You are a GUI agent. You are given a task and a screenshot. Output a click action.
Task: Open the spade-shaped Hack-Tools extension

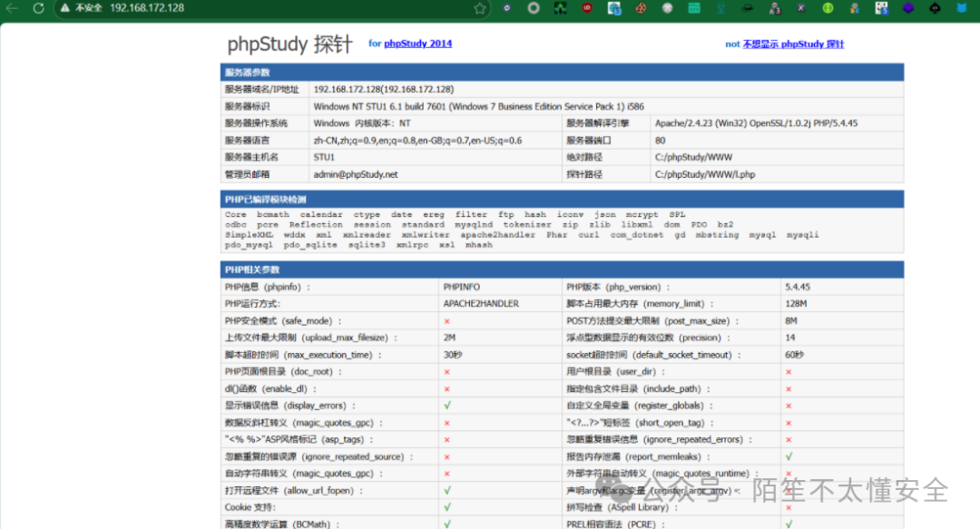[x=935, y=9]
